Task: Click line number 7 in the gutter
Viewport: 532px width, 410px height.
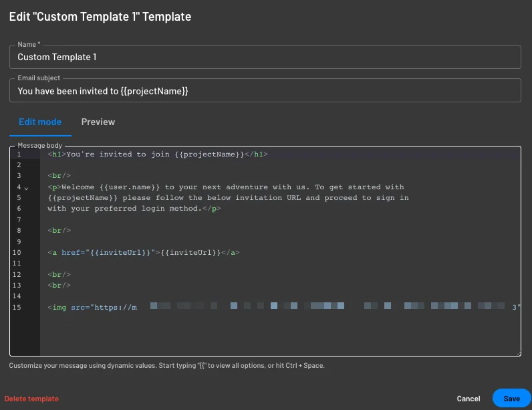Action: click(19, 220)
